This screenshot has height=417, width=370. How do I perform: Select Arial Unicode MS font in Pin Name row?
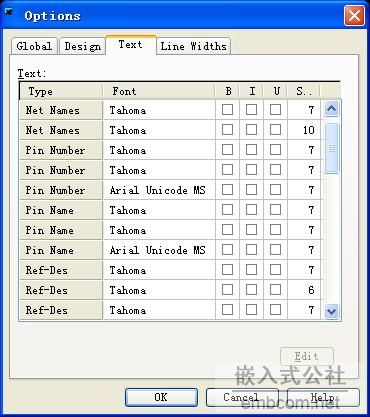tap(159, 250)
